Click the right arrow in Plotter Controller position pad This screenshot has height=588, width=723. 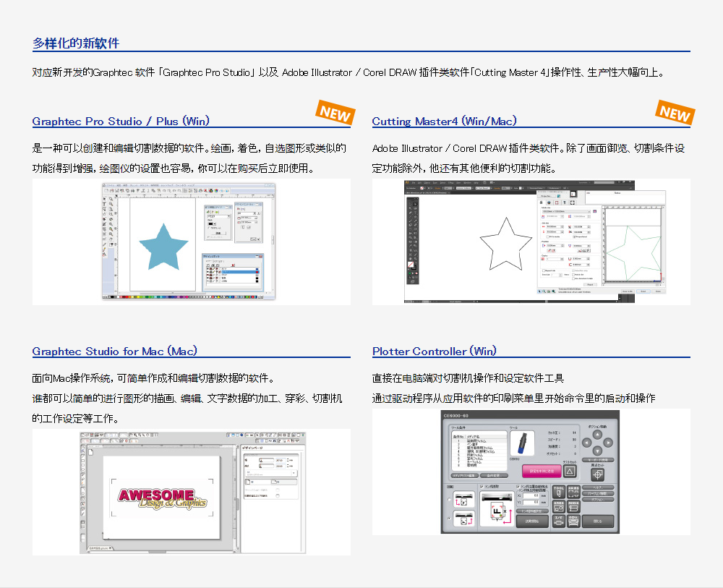608,443
